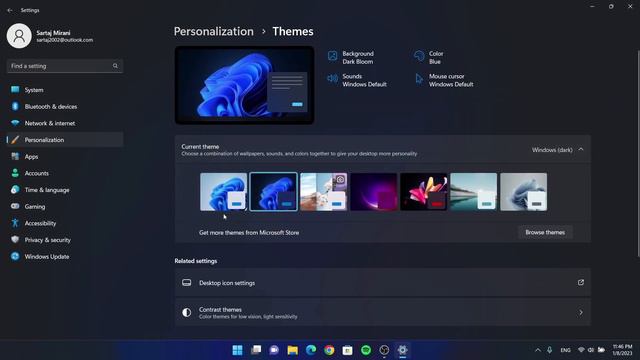
Task: Open Contrast themes page
Action: click(x=382, y=313)
